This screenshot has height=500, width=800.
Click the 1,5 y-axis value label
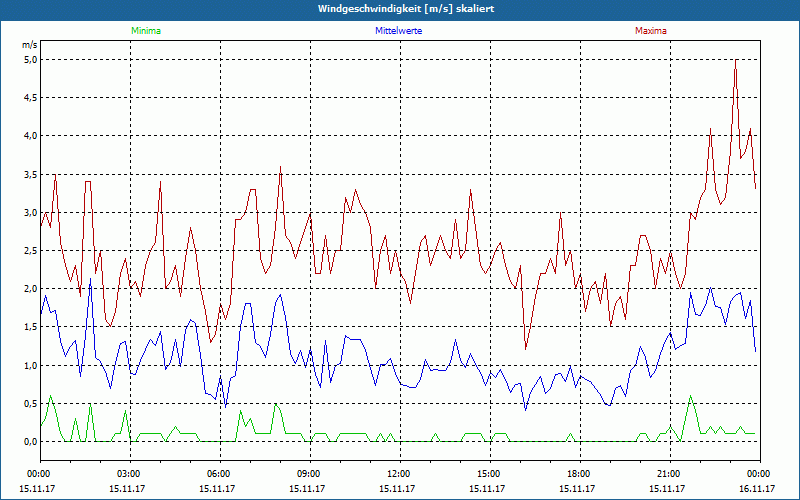(29, 327)
